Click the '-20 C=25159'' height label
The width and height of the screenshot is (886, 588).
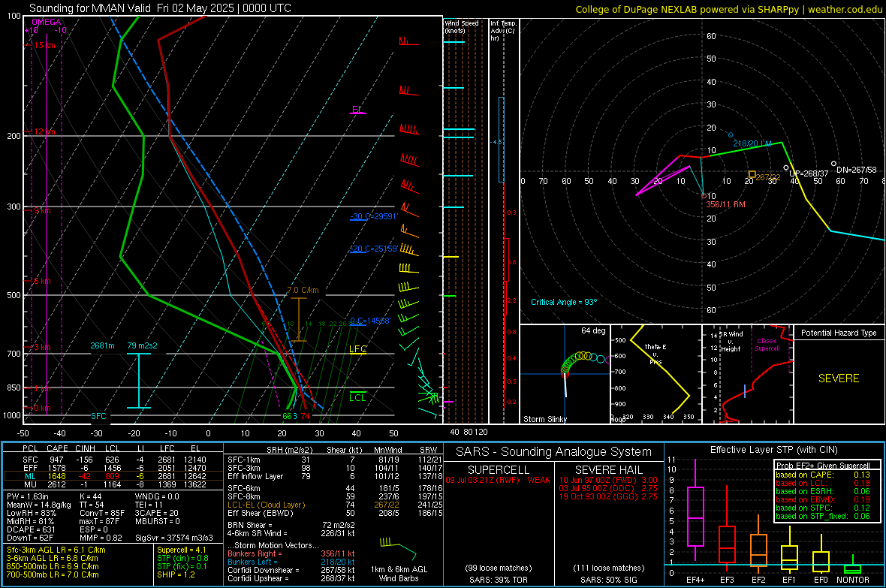[x=374, y=249]
